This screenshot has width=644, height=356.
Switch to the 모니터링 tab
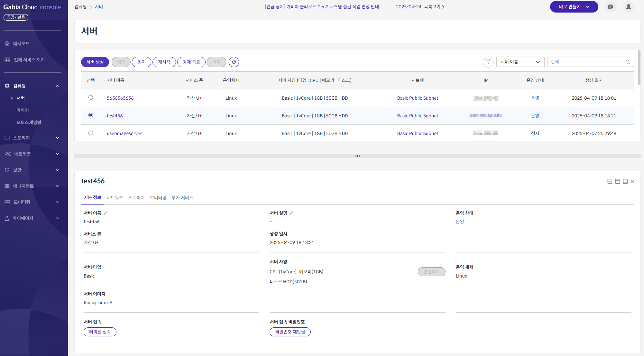point(158,198)
